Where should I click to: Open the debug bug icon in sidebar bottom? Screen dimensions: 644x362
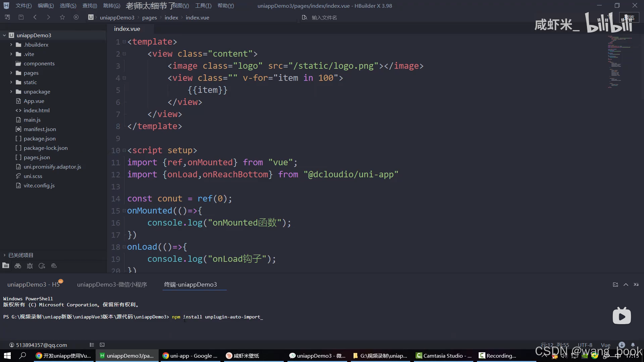coord(30,266)
